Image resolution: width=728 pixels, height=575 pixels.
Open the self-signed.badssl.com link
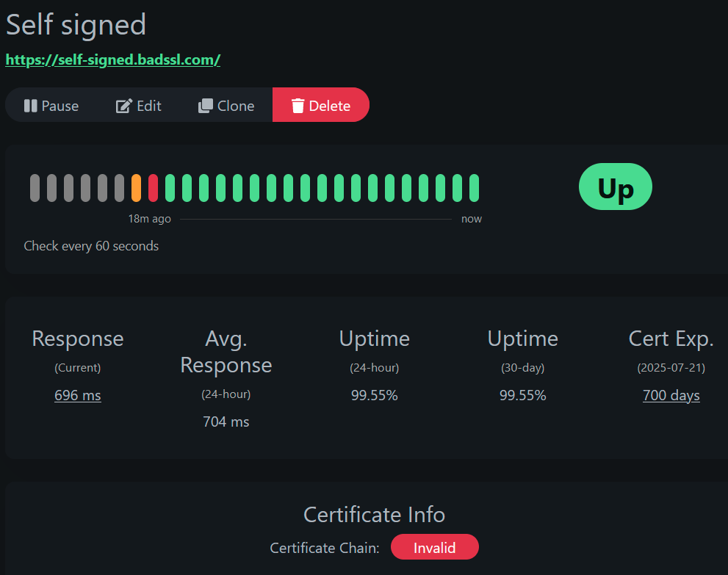pos(112,59)
